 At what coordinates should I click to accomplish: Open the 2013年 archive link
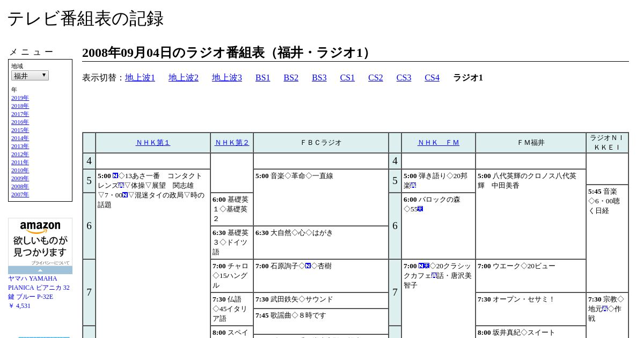pos(20,146)
